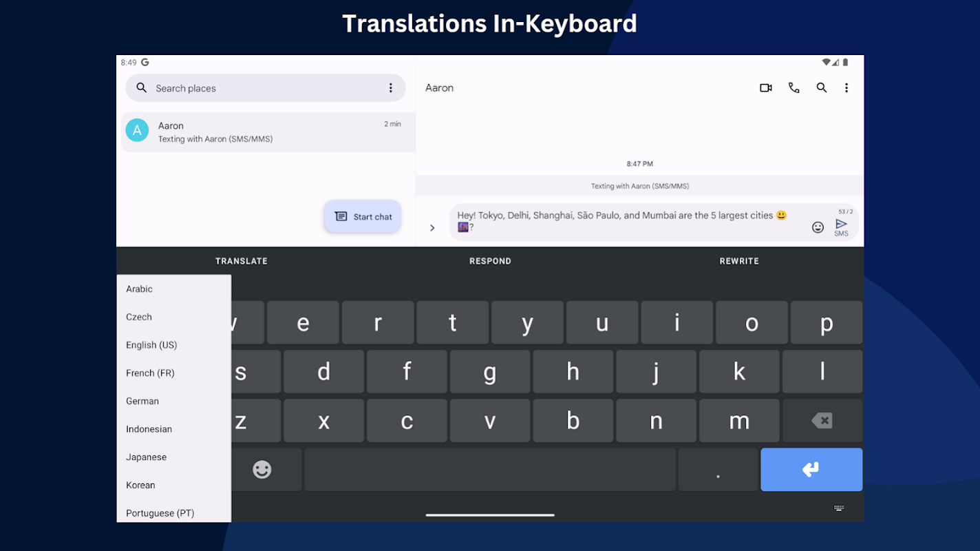Open the overflow menu in search bar
Image resolution: width=980 pixels, height=551 pixels.
390,88
